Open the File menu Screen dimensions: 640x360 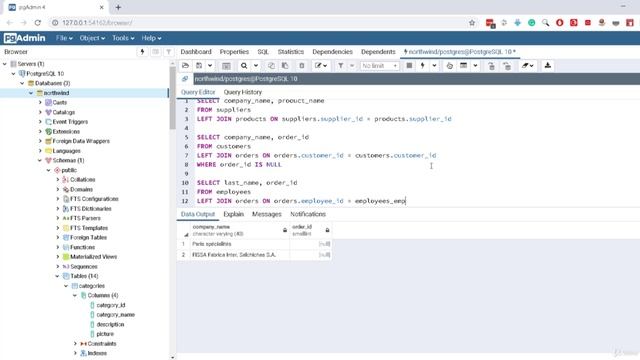(x=64, y=38)
